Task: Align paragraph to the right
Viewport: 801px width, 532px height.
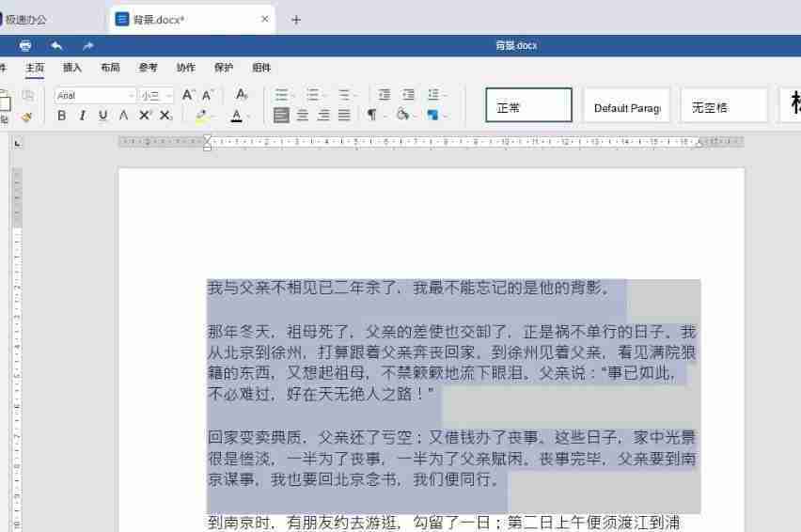Action: (x=323, y=116)
